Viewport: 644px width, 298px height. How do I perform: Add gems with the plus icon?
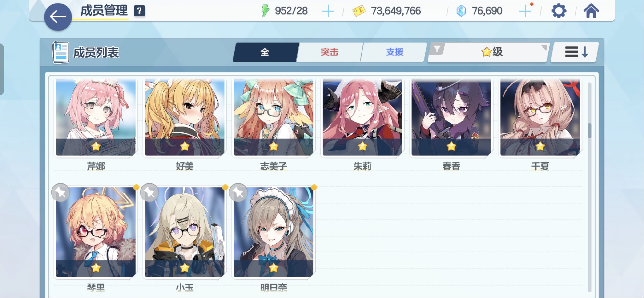point(525,11)
